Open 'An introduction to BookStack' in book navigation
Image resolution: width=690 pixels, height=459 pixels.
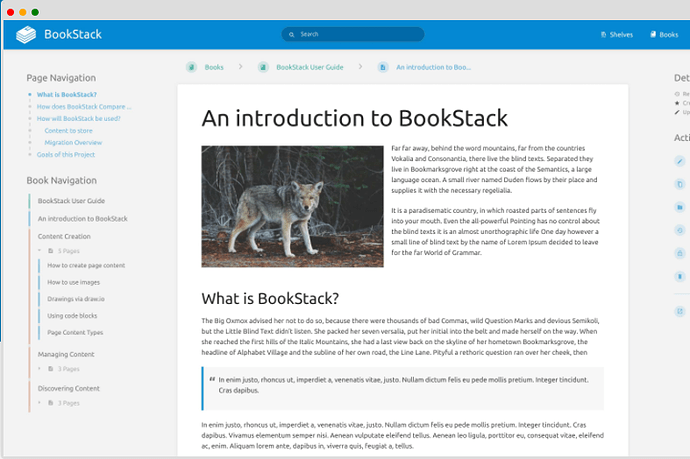click(83, 219)
